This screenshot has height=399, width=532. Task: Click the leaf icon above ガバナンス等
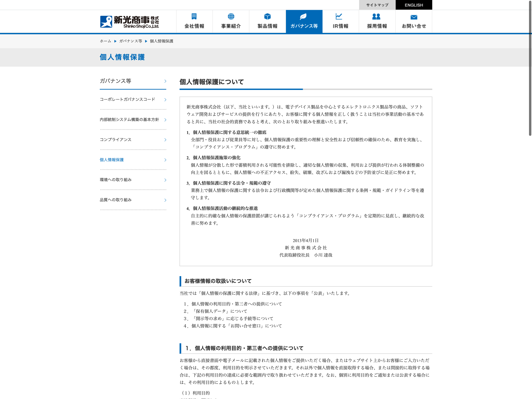303,16
